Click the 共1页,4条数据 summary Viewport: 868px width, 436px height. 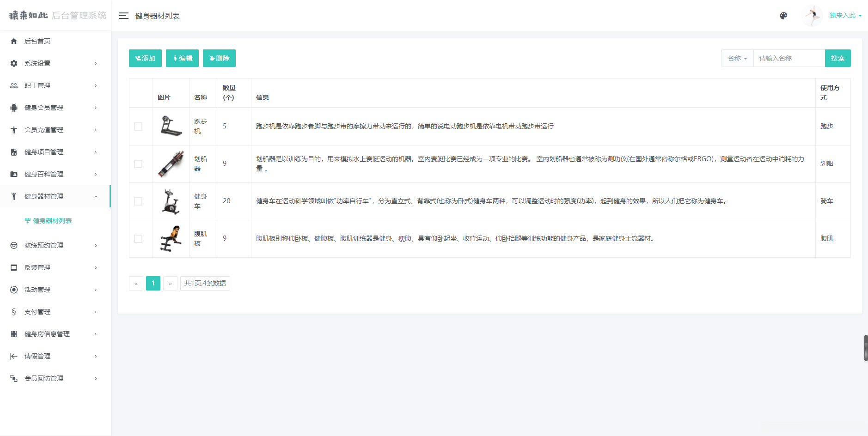(x=205, y=283)
